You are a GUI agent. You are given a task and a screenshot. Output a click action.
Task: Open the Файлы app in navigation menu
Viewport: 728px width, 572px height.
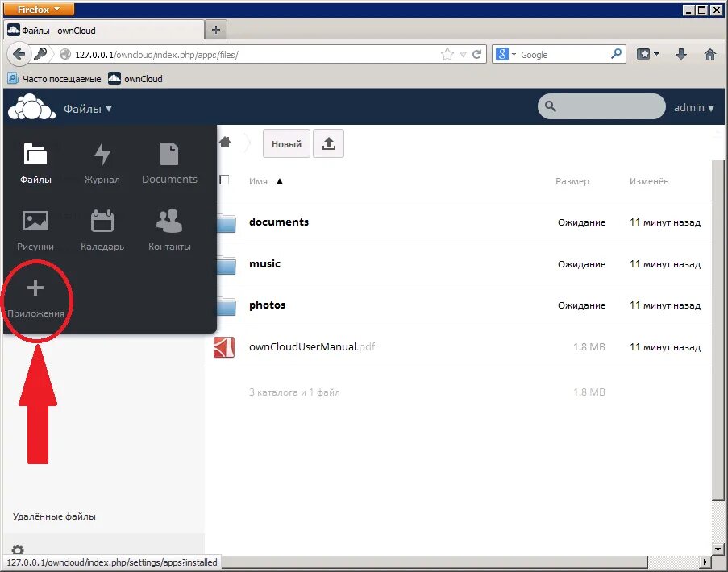35,163
